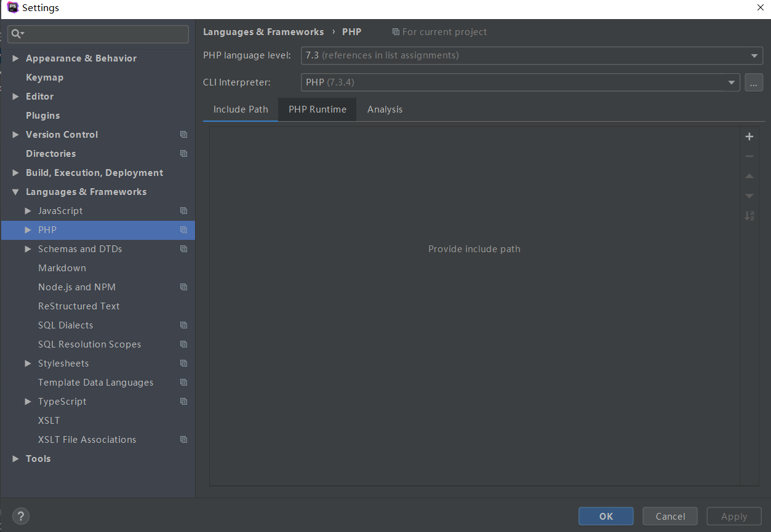Click project-level icon next to Template Data Languages
The height and width of the screenshot is (532, 771).
coord(183,383)
